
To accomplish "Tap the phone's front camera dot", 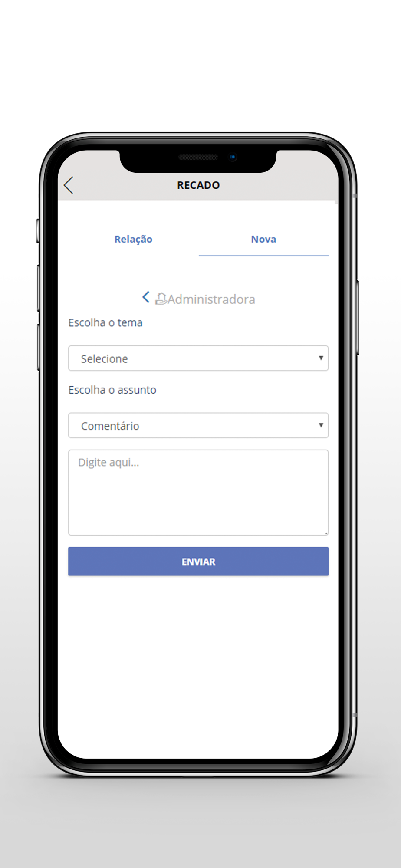I will (x=233, y=157).
